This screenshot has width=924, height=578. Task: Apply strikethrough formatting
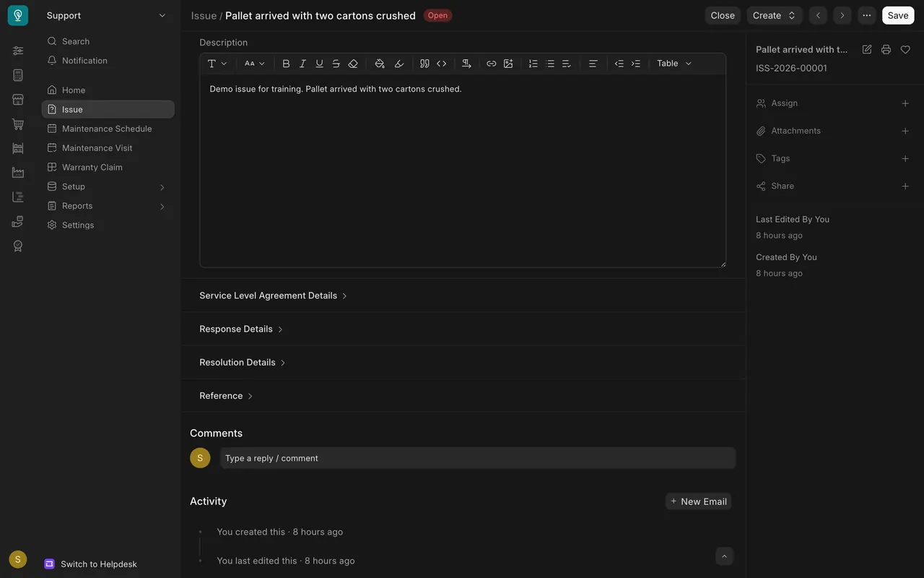(x=336, y=64)
